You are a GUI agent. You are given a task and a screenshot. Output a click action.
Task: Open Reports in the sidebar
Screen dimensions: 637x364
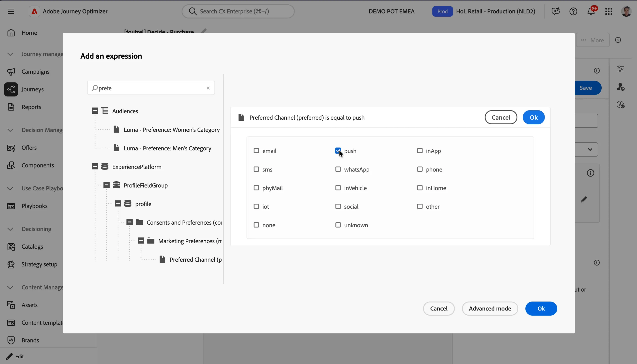point(31,107)
